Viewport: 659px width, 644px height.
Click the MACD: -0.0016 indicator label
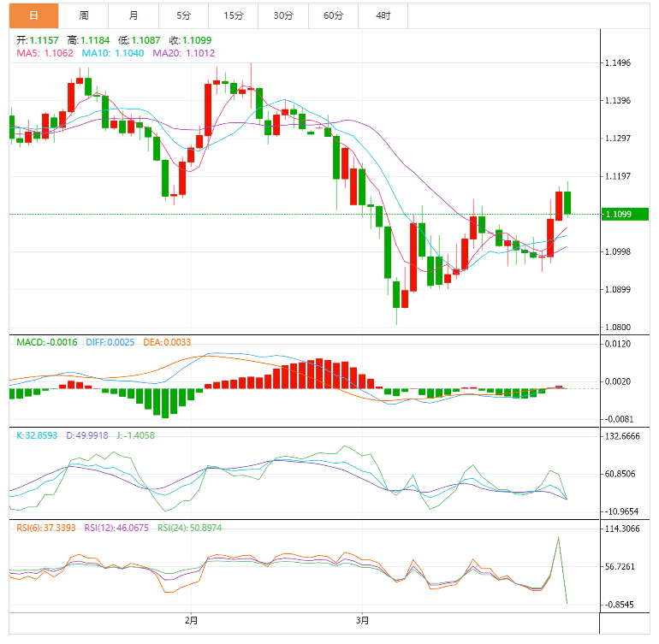click(47, 342)
